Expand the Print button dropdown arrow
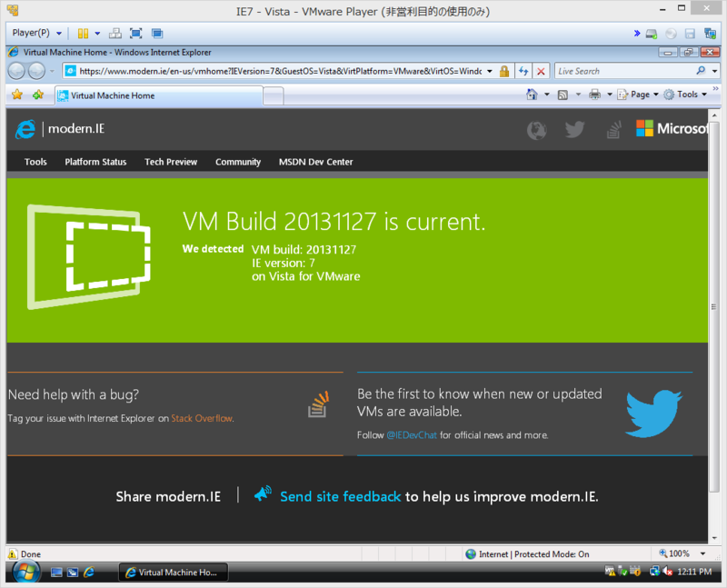Viewport: 727px width, 588px height. pyautogui.click(x=610, y=95)
